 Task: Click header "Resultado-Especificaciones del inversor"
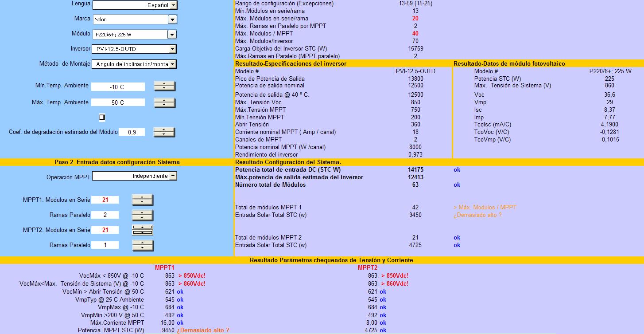[291, 64]
